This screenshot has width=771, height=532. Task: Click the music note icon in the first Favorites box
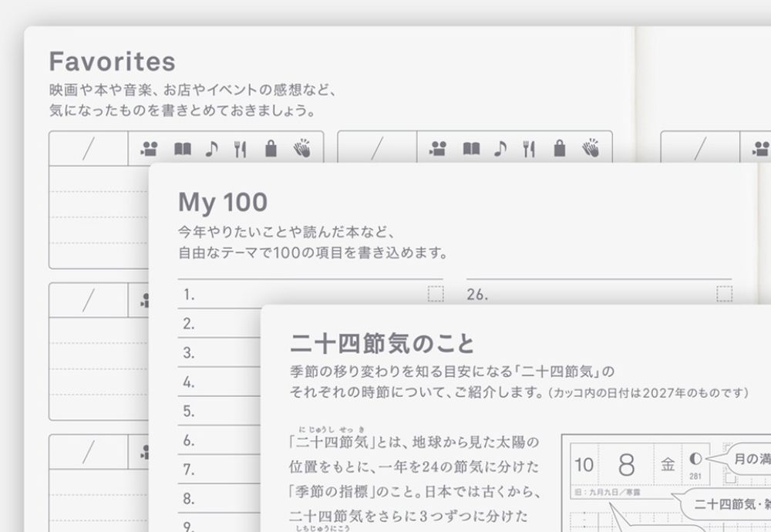pyautogui.click(x=211, y=149)
